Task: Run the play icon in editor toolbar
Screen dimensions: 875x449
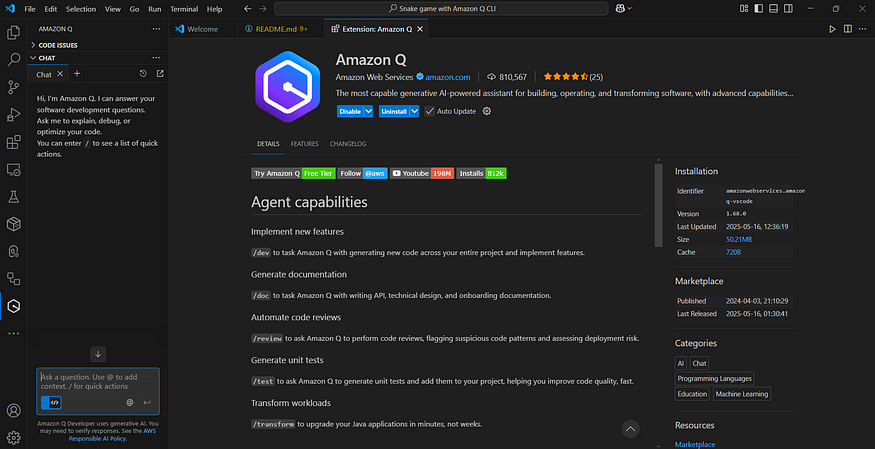Action: pyautogui.click(x=833, y=29)
